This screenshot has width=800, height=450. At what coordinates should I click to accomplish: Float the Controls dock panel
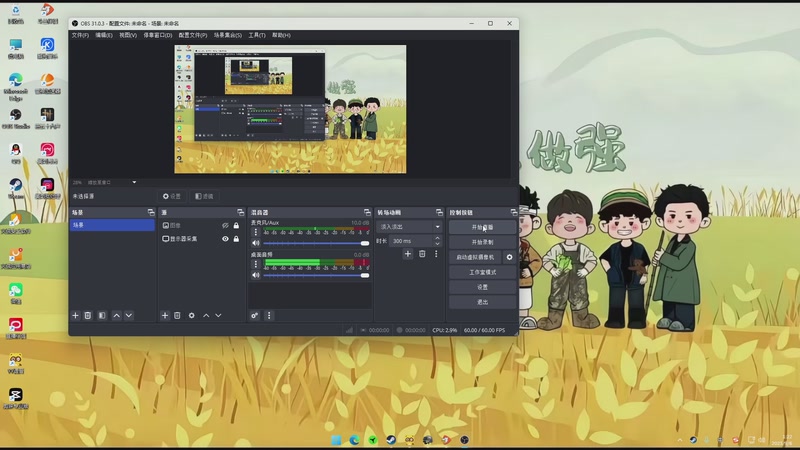click(513, 212)
